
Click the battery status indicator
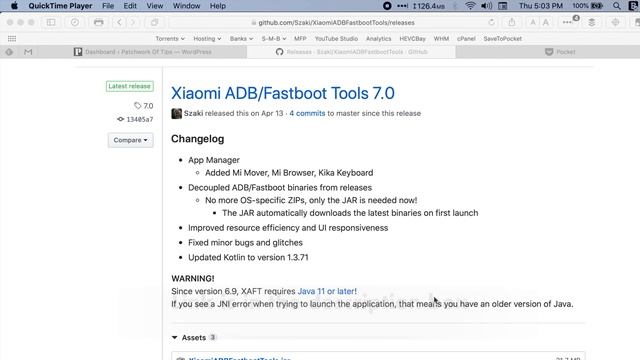click(x=587, y=6)
